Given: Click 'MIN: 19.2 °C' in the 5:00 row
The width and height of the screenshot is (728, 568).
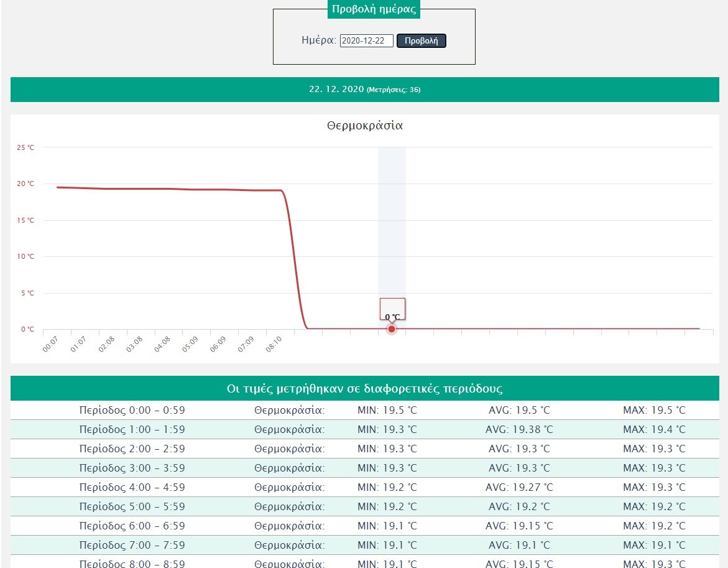Looking at the screenshot, I should [387, 506].
